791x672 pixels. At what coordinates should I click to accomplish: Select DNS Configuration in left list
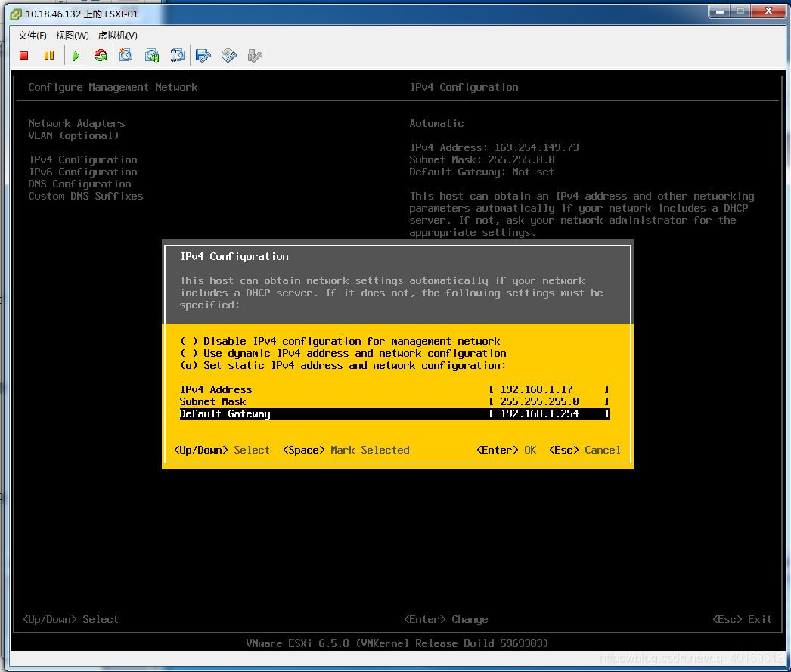[79, 184]
